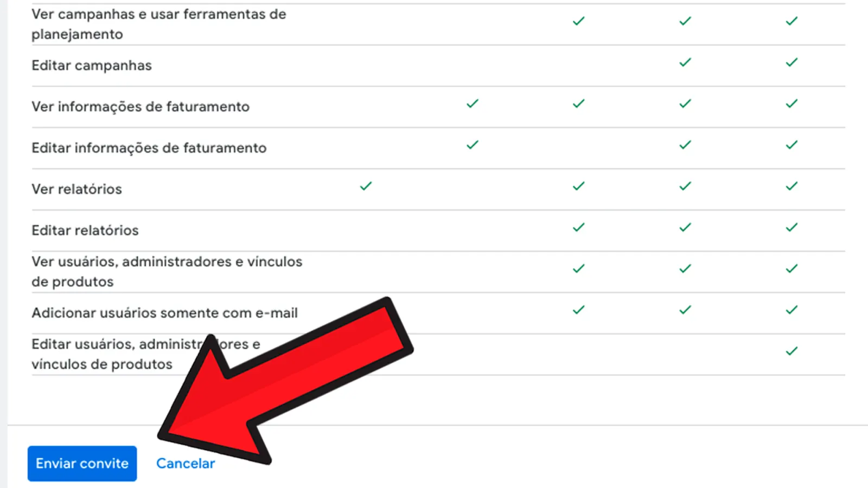The width and height of the screenshot is (868, 488).
Task: Select Adicionar usuários somente com e-mail label
Action: [165, 313]
